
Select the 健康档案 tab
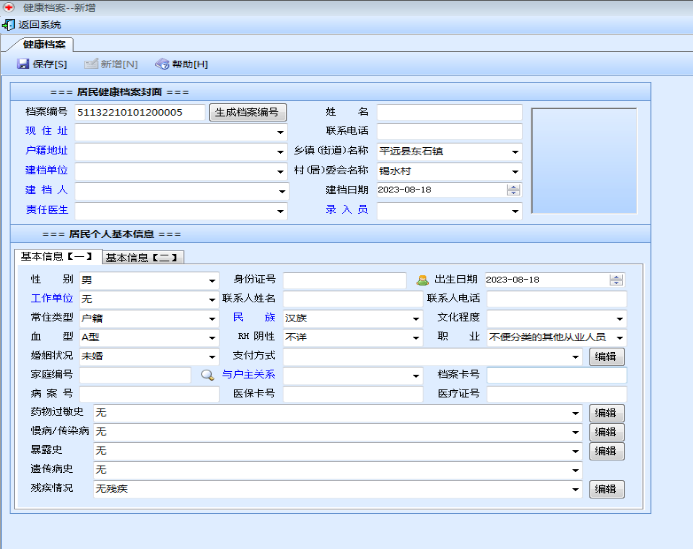(45, 45)
